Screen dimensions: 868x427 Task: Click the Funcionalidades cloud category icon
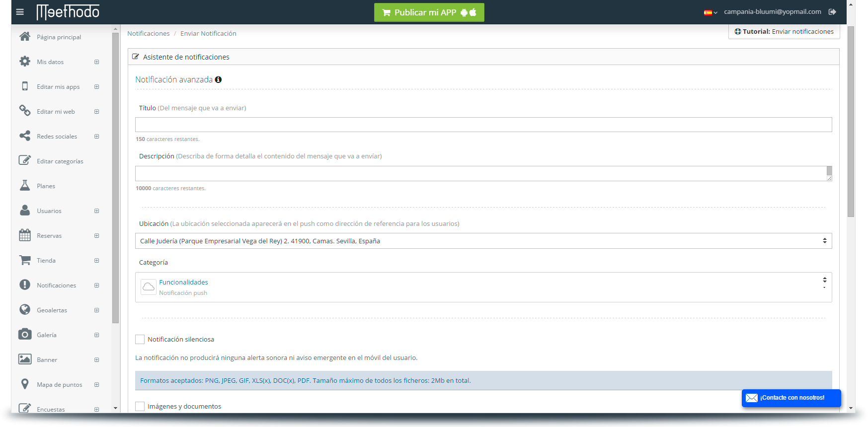coord(149,287)
